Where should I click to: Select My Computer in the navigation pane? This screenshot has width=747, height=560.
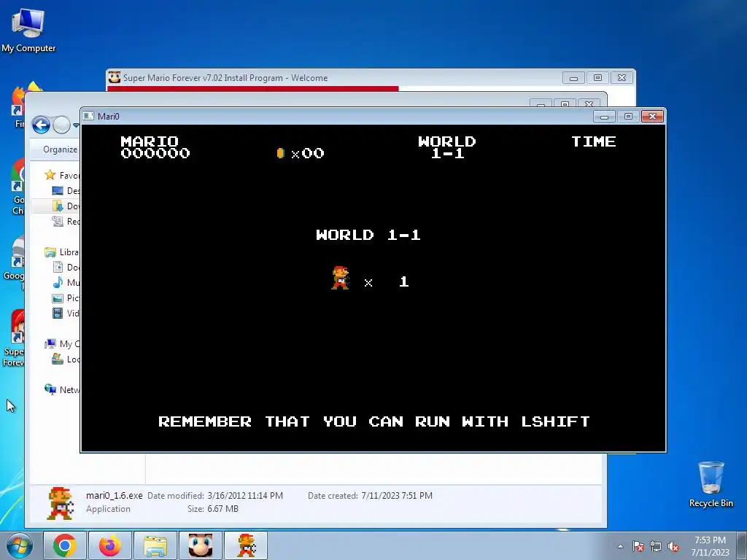click(x=62, y=344)
